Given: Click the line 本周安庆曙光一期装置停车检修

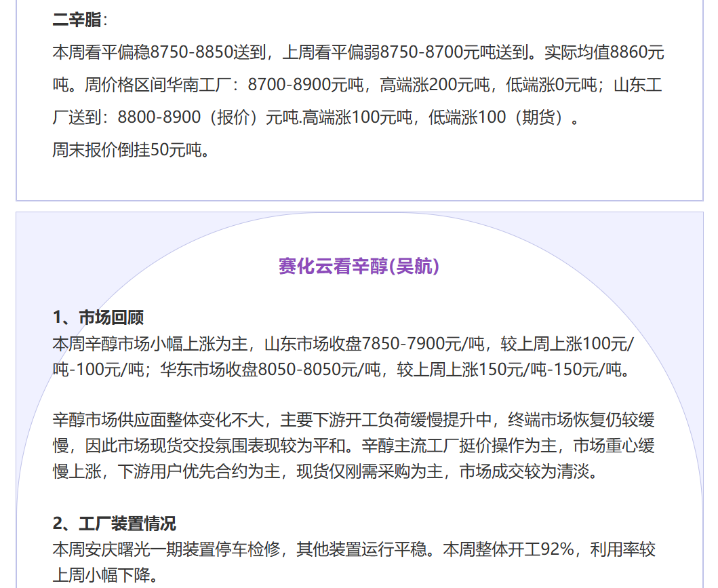Looking at the screenshot, I should coord(354,549).
